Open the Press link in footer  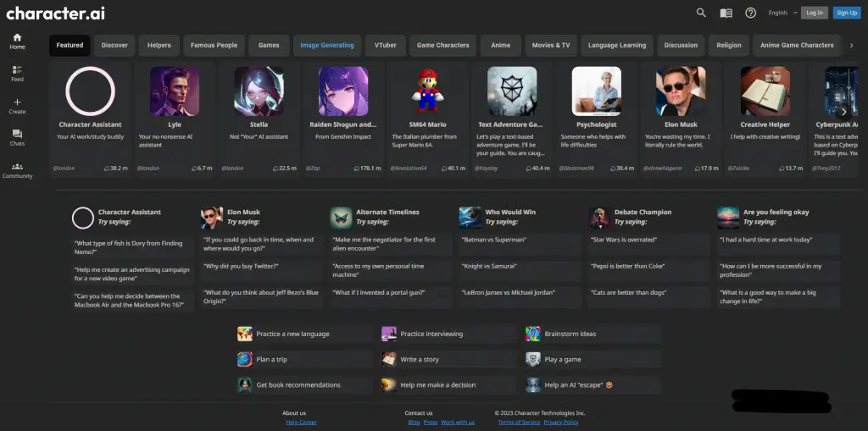[x=430, y=423]
